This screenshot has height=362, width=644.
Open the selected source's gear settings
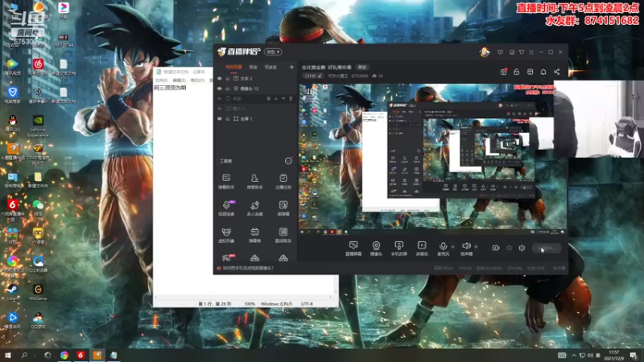(268, 98)
